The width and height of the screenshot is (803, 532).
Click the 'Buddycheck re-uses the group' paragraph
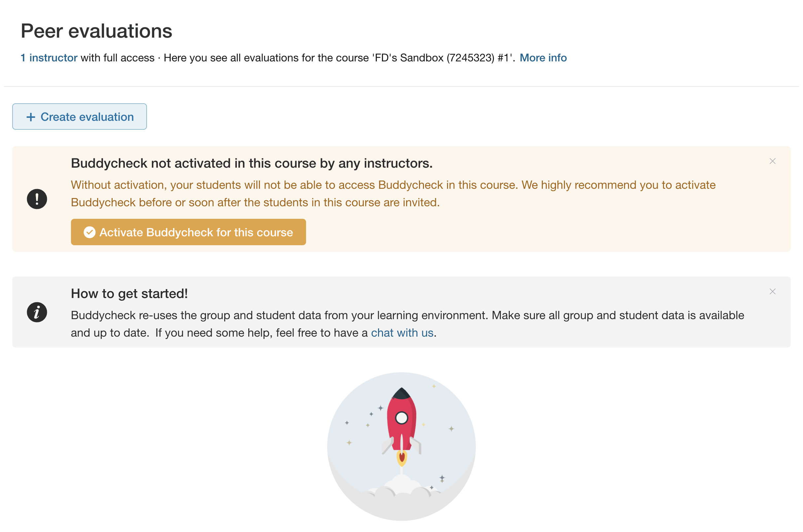click(x=407, y=324)
